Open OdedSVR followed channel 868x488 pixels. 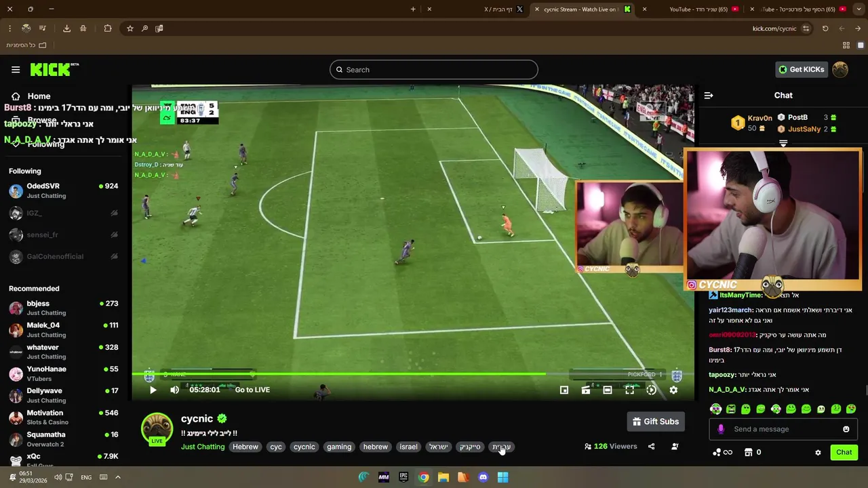64,190
